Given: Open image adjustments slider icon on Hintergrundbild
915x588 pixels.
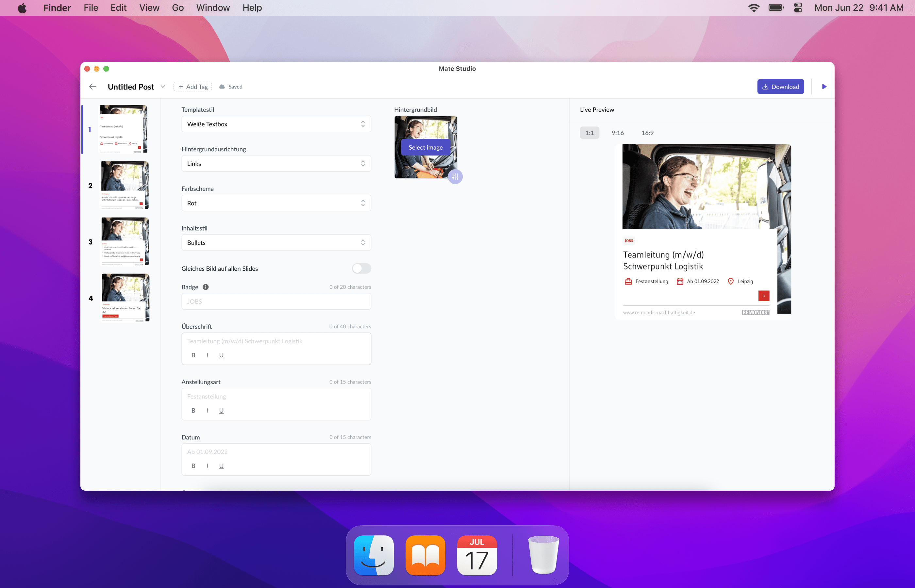Looking at the screenshot, I should [x=455, y=177].
